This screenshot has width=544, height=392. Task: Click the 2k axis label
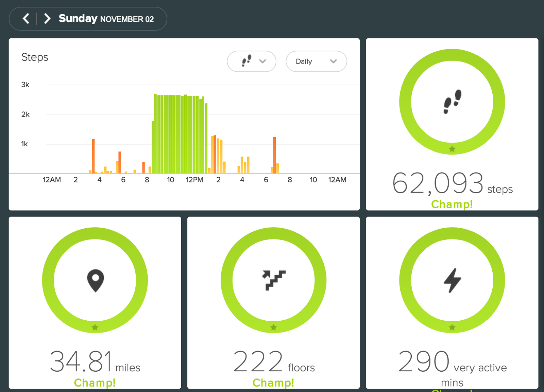coord(25,114)
